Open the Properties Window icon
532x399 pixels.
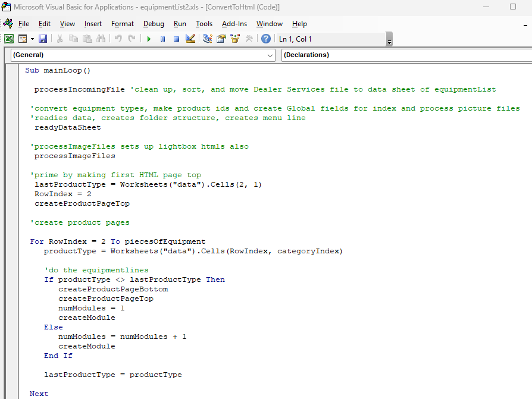tap(221, 39)
